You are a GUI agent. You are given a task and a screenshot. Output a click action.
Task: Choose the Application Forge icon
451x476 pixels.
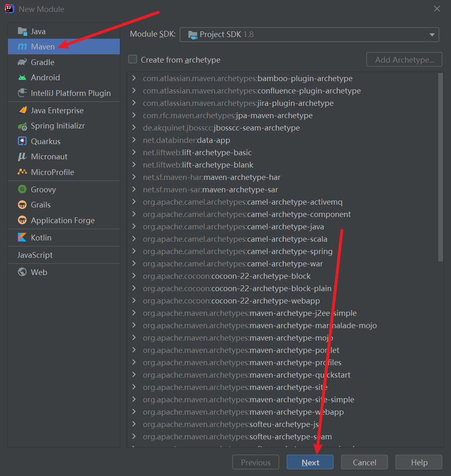pos(22,220)
